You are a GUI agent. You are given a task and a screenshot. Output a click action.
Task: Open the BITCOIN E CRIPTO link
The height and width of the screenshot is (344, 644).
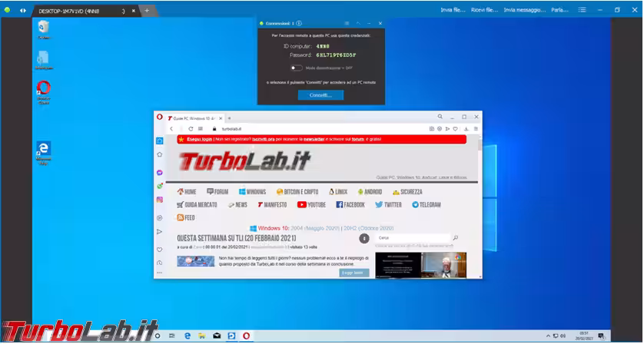tap(297, 192)
